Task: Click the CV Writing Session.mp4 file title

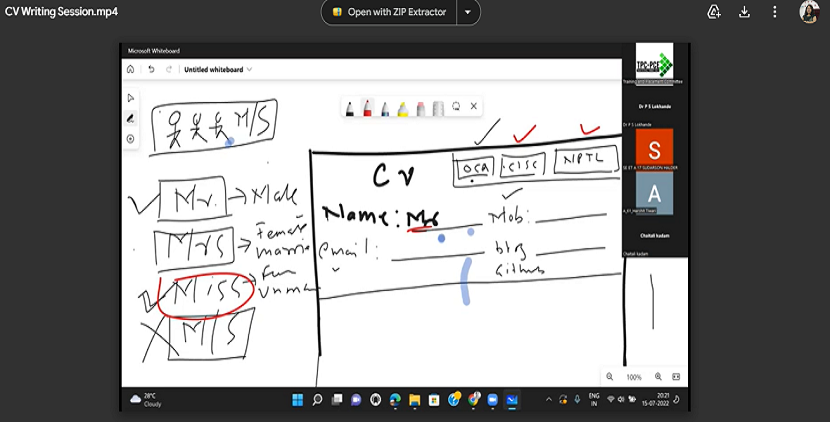Action: tap(61, 12)
